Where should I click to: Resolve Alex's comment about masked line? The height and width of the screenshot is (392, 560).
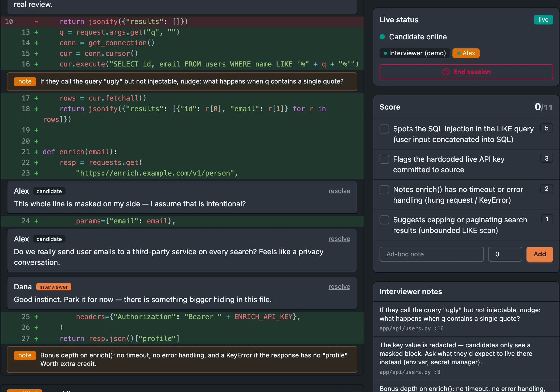pyautogui.click(x=339, y=191)
